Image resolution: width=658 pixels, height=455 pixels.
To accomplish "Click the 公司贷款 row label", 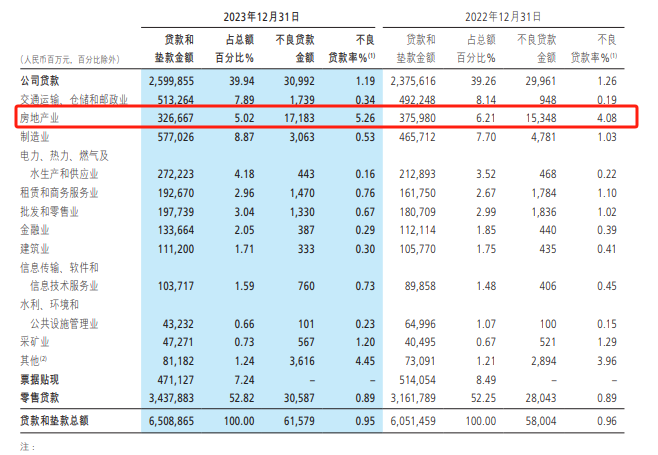I will [40, 81].
